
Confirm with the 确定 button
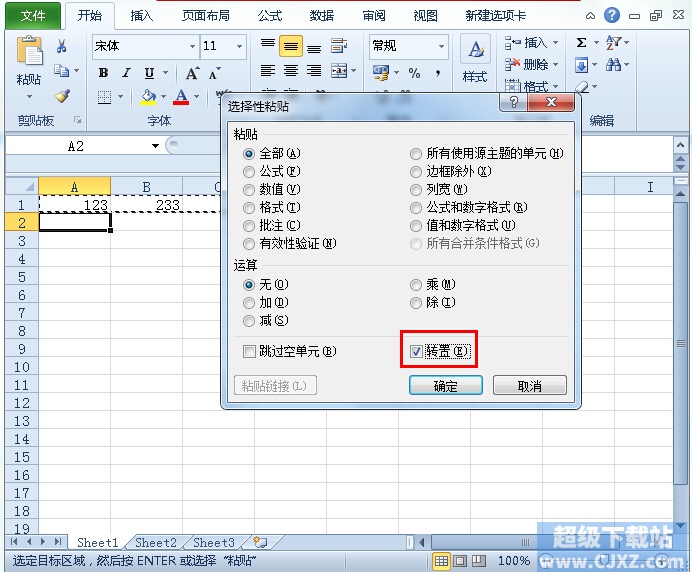coord(446,386)
